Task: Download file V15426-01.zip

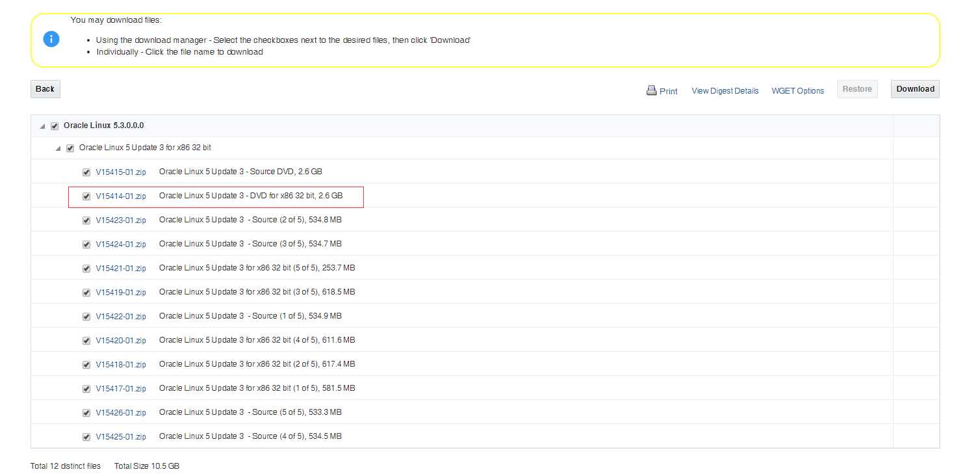Action: click(121, 412)
